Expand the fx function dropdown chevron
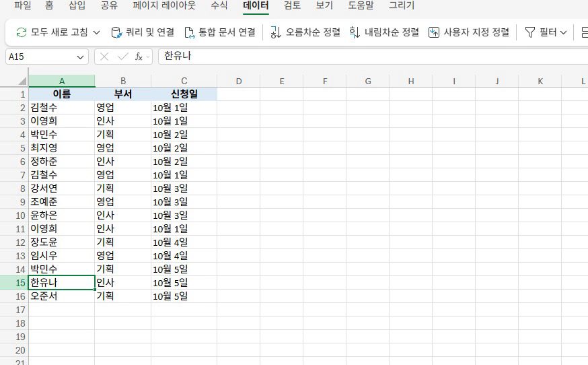The width and height of the screenshot is (588, 365). (x=148, y=57)
